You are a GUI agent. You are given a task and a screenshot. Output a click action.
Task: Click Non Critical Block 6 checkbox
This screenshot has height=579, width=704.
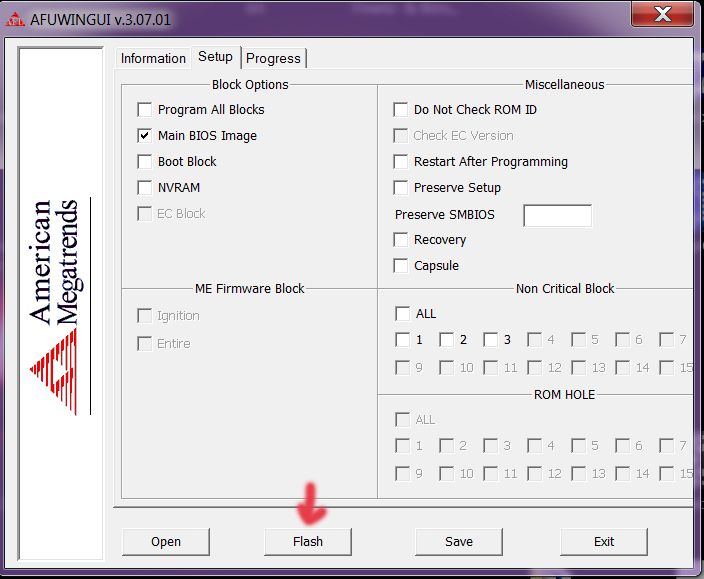pos(622,340)
